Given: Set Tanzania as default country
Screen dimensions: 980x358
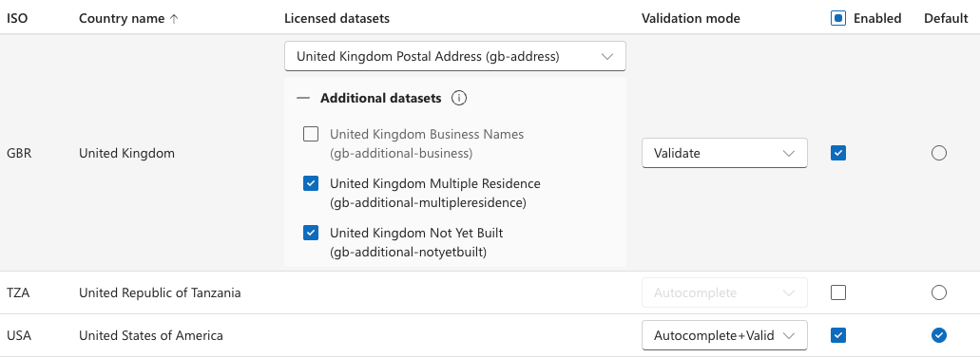Looking at the screenshot, I should tap(939, 292).
